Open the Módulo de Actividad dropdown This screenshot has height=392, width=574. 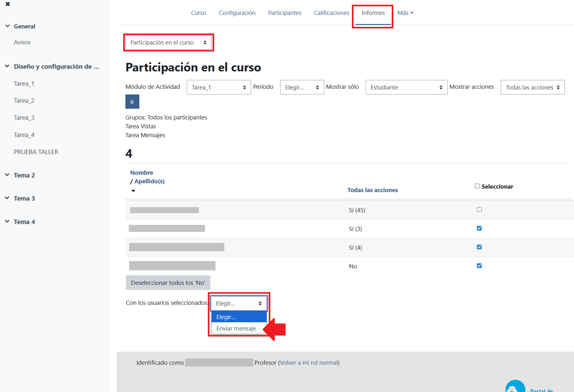click(219, 87)
